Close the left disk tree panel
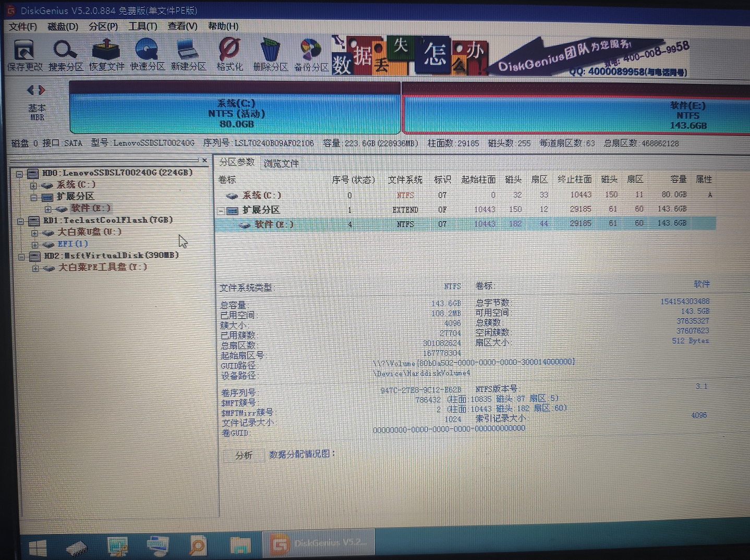Image resolution: width=750 pixels, height=560 pixels. [205, 160]
